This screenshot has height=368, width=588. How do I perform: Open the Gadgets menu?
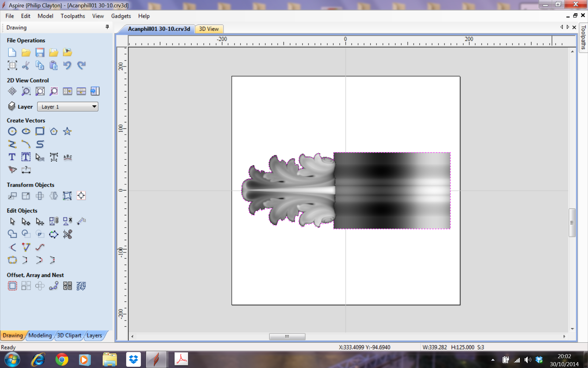[121, 16]
